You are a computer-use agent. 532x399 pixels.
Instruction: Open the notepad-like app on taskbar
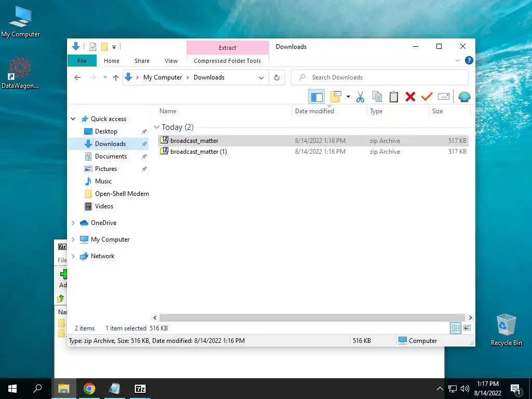click(114, 389)
